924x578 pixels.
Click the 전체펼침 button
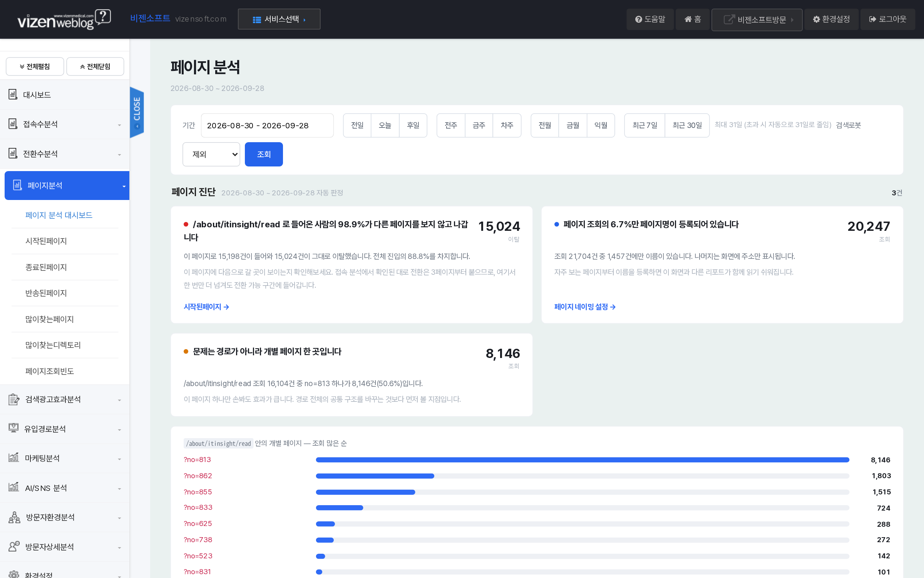[35, 67]
